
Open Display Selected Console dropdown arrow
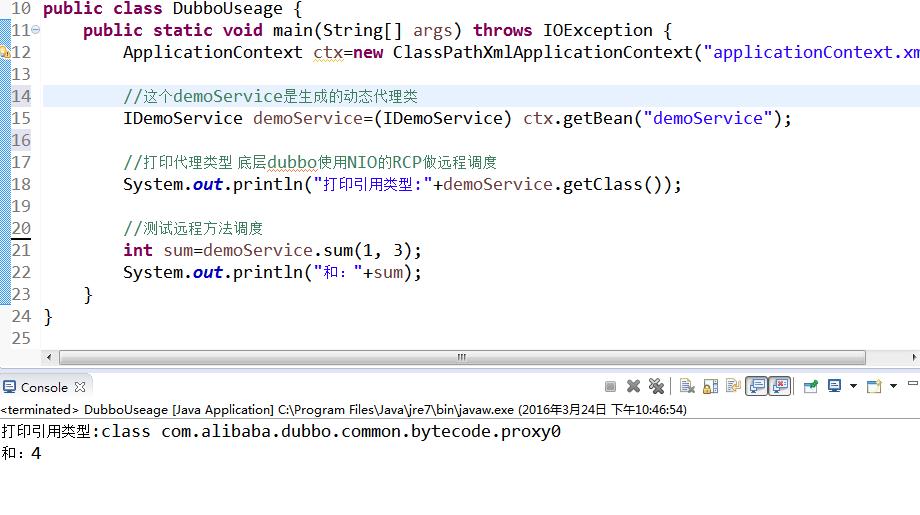pos(853,386)
